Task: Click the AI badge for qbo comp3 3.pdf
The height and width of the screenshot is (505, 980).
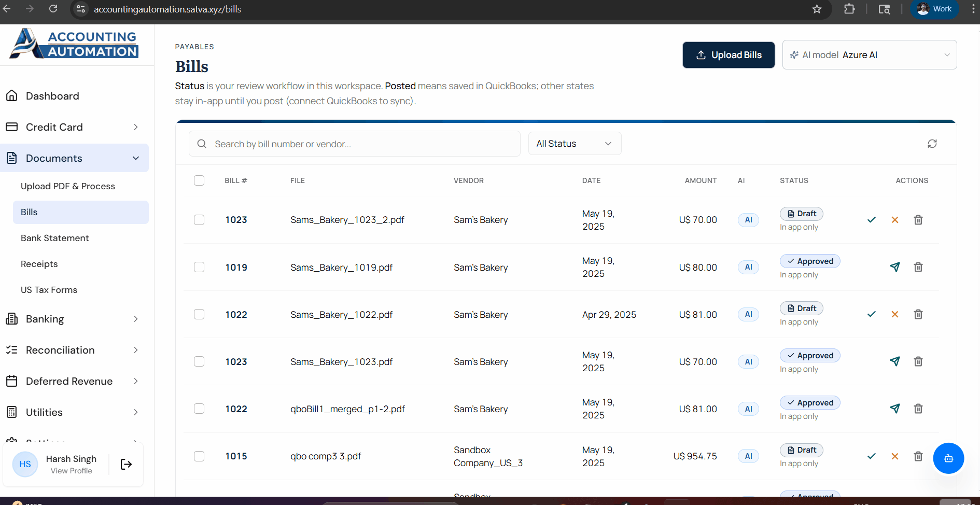Action: pos(748,456)
